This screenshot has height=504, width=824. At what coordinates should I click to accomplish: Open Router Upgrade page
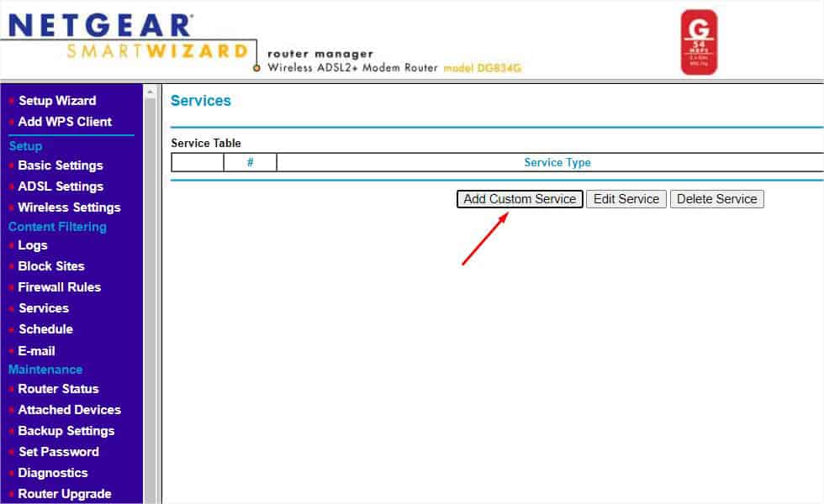coord(65,494)
